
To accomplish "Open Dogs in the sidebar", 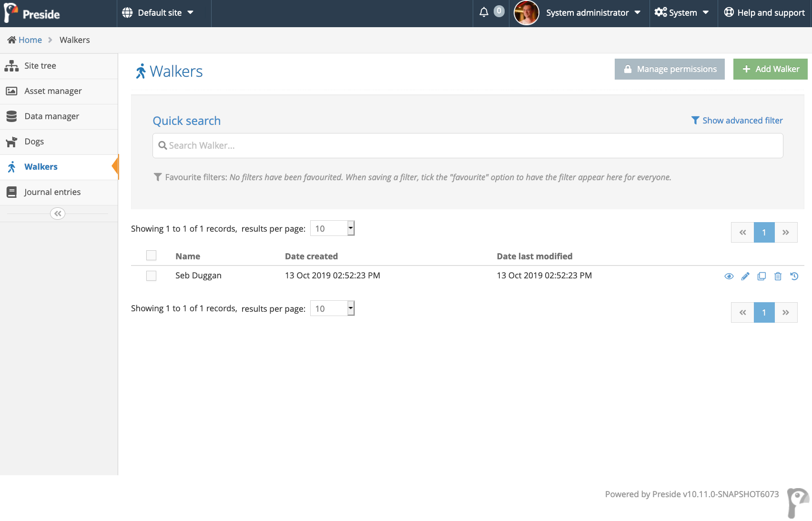I will tap(34, 142).
